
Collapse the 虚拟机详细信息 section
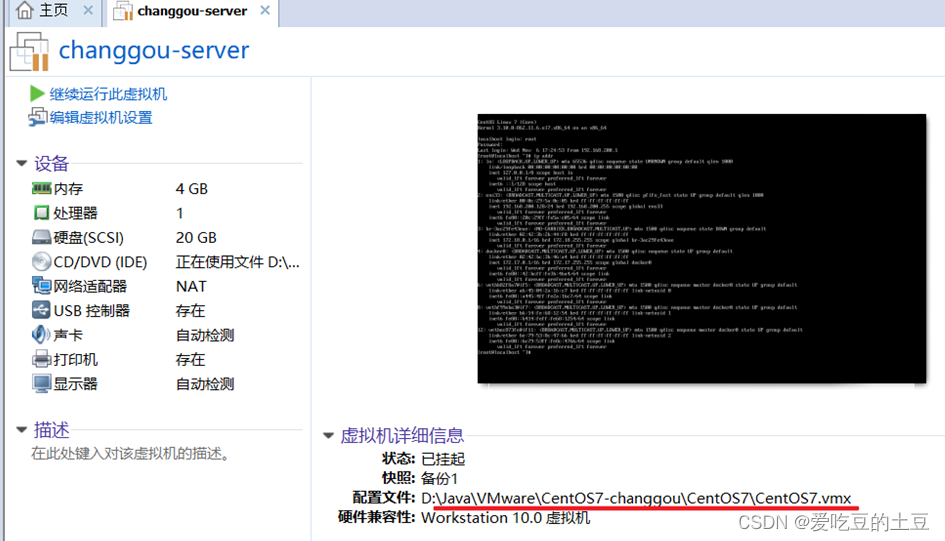[x=328, y=435]
